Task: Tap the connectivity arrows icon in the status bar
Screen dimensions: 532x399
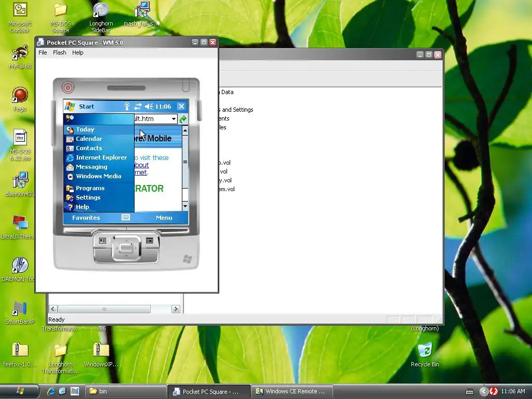Action: [x=137, y=107]
